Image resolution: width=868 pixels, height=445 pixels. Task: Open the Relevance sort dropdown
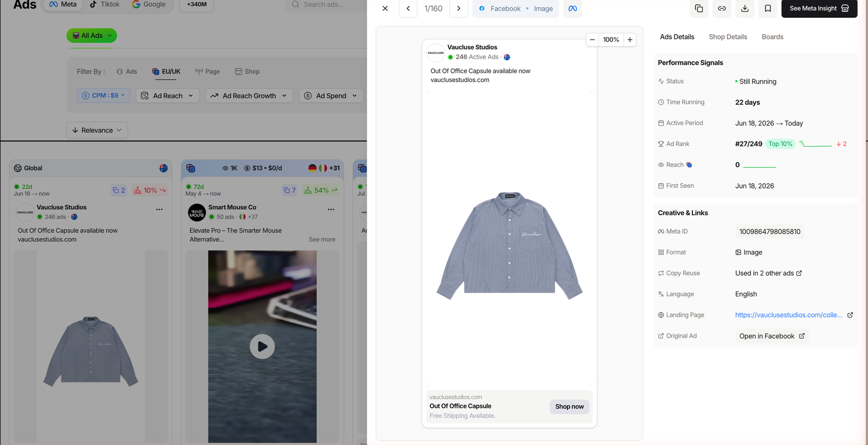point(97,130)
